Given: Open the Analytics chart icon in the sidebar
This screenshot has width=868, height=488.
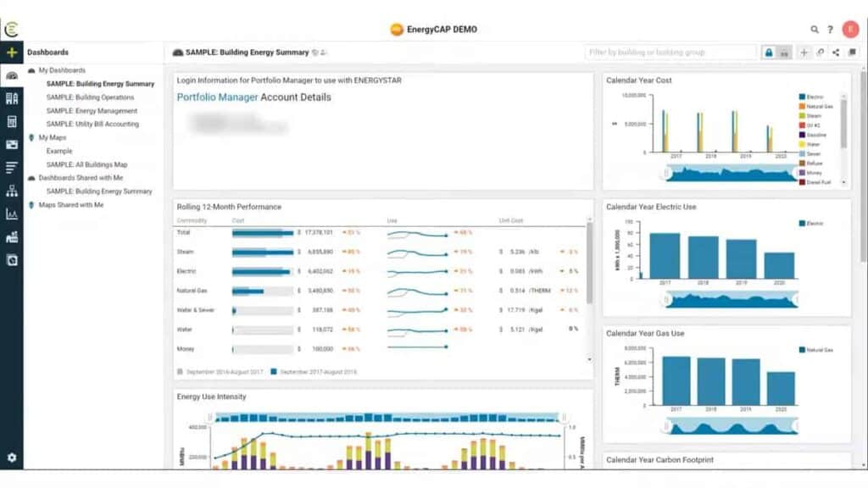Looking at the screenshot, I should pos(13,213).
